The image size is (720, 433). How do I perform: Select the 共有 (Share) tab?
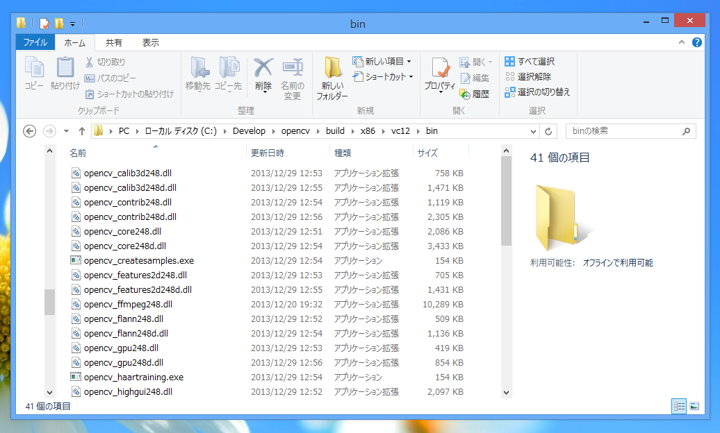tap(113, 43)
